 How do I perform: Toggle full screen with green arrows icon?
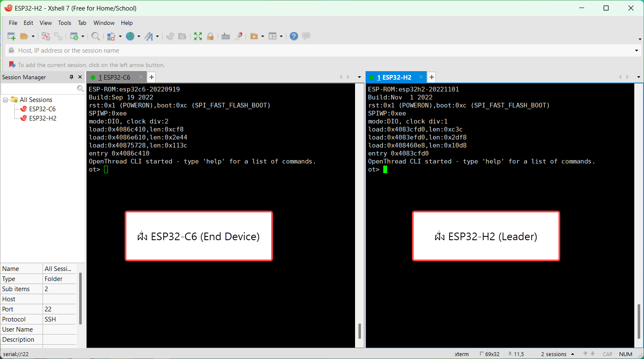point(198,36)
